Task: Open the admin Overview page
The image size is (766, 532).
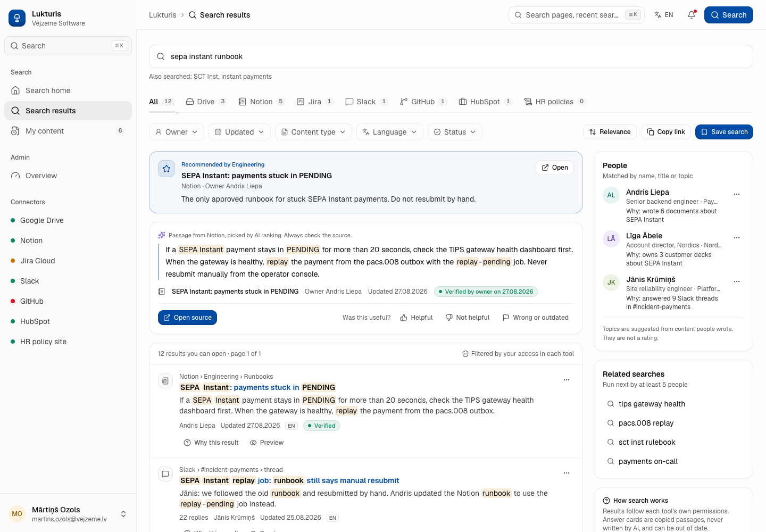Action: tap(68, 176)
